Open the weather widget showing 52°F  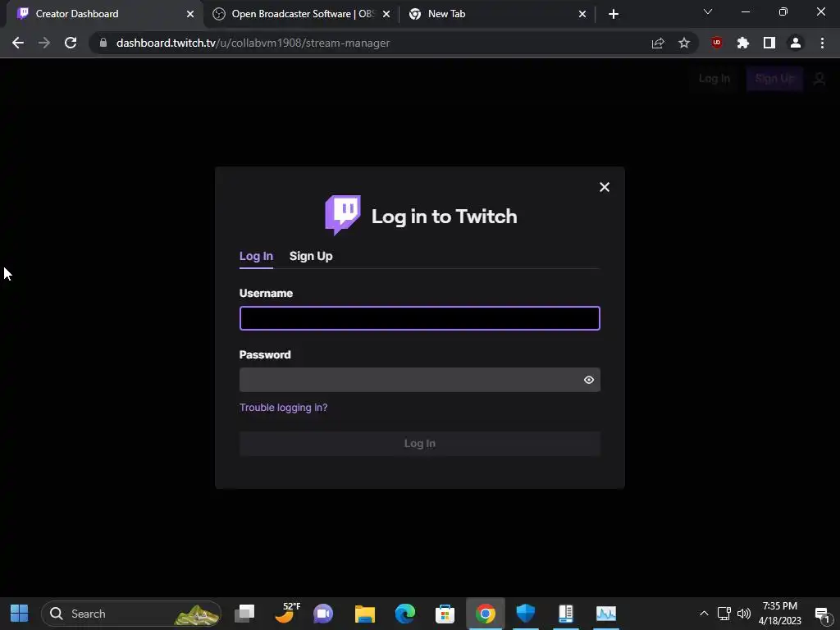(x=286, y=614)
